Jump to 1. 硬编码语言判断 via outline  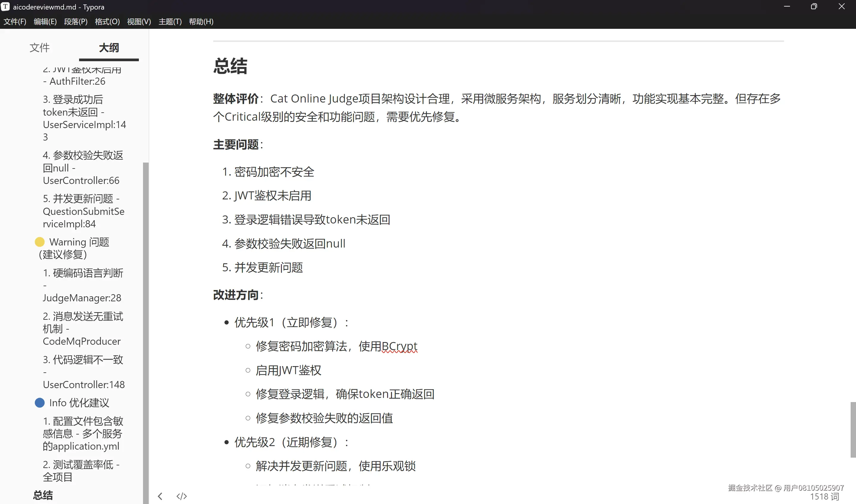click(x=83, y=285)
